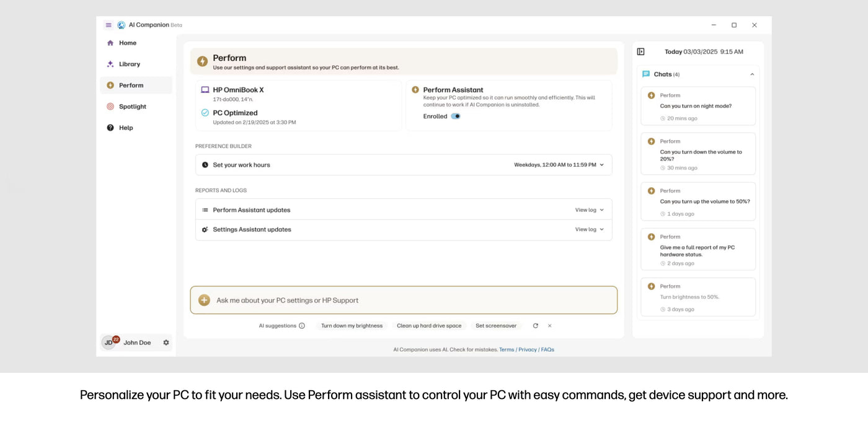This screenshot has height=433, width=868.
Task: Click the JD user avatar with notification badge
Action: pyautogui.click(x=110, y=342)
